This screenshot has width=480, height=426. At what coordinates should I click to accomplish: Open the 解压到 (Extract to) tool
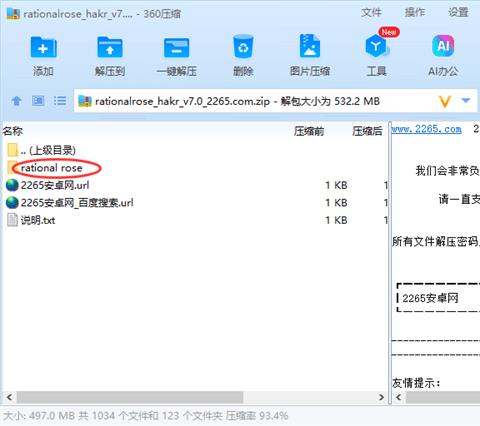(x=110, y=47)
